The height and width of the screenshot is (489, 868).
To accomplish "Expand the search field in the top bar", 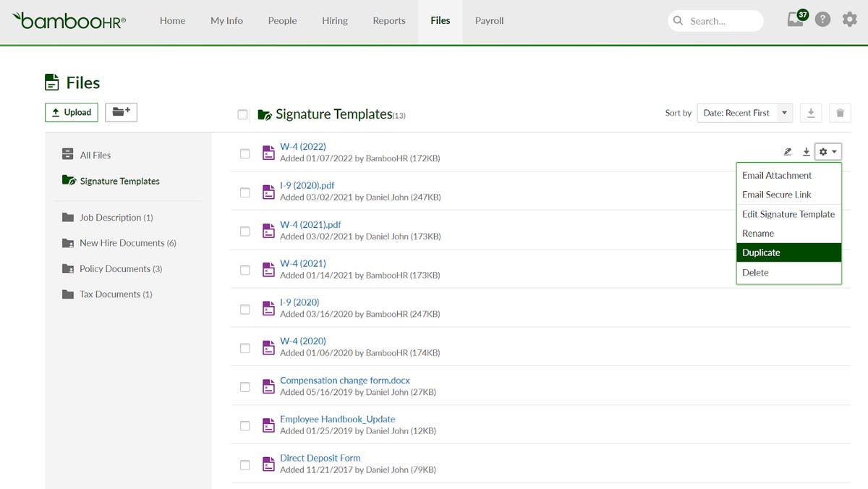I will tap(715, 21).
